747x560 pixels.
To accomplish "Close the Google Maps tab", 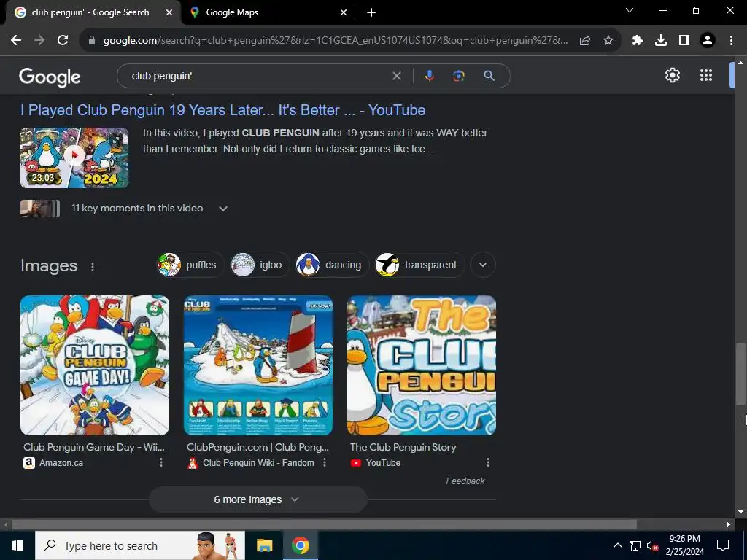I will point(344,12).
